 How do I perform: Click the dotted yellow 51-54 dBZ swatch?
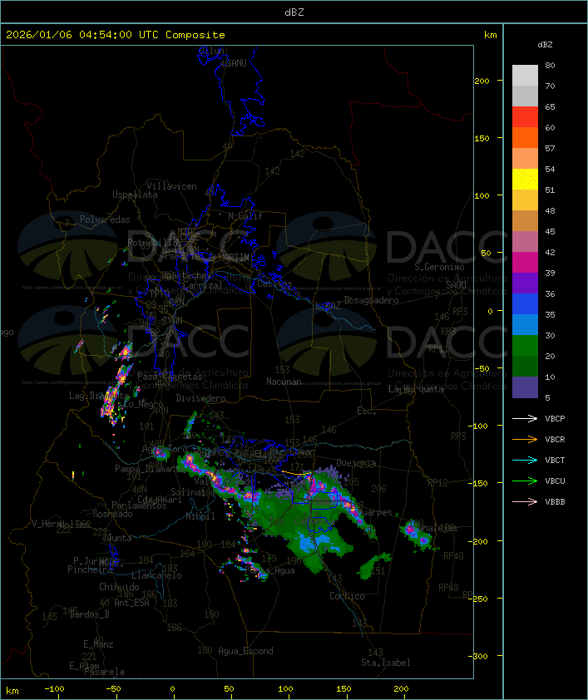click(x=525, y=180)
